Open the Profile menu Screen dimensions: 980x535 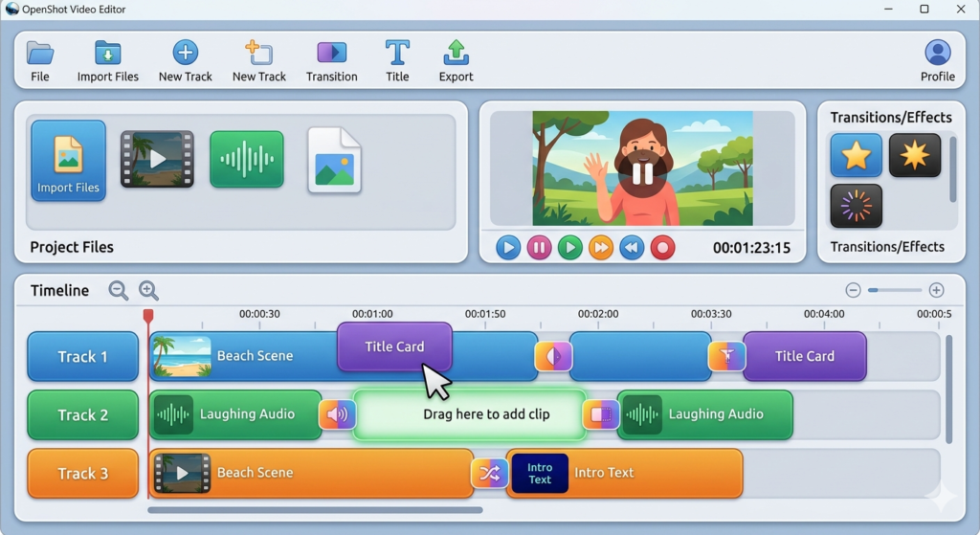coord(938,61)
